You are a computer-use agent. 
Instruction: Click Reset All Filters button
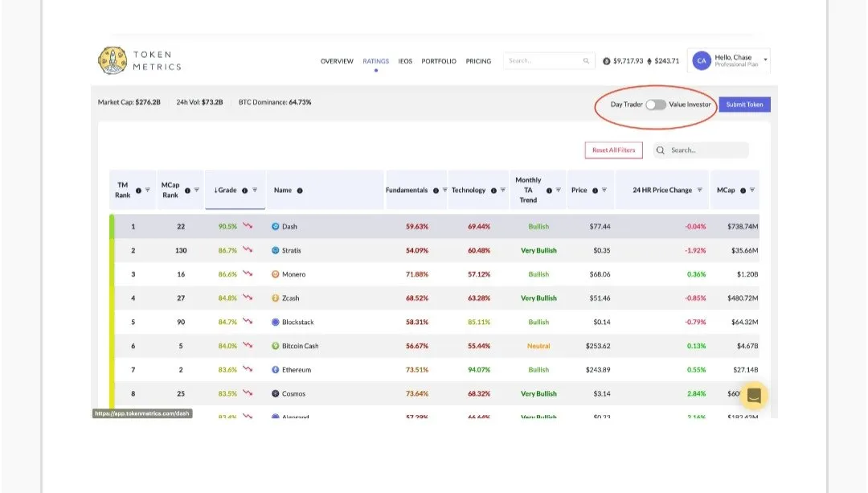point(614,150)
